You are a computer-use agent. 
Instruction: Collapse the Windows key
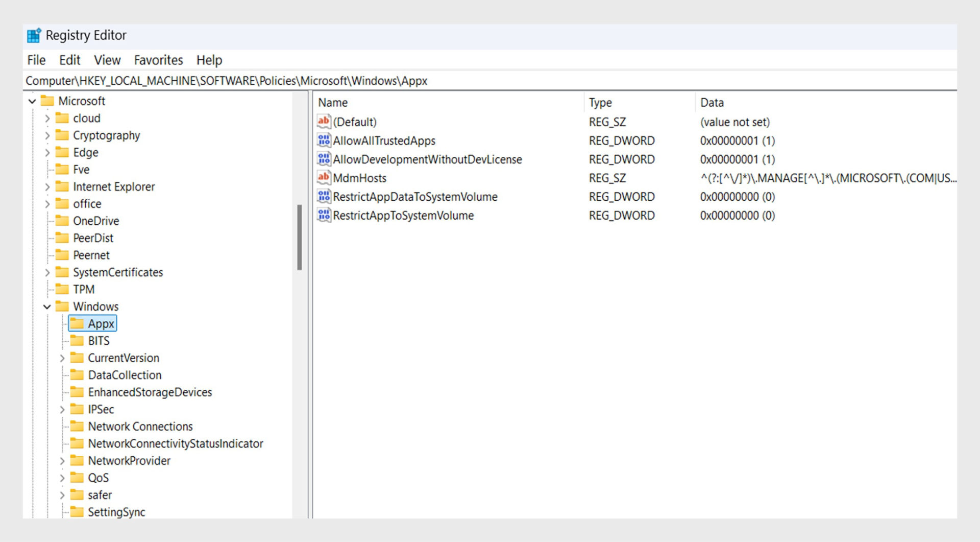(46, 306)
